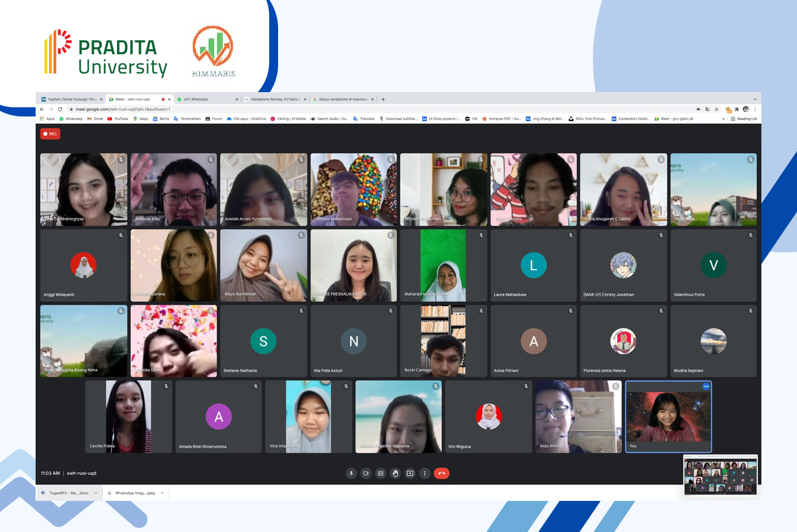Click camera permission icon in address bar
This screenshot has width=797, height=532.
click(x=699, y=109)
